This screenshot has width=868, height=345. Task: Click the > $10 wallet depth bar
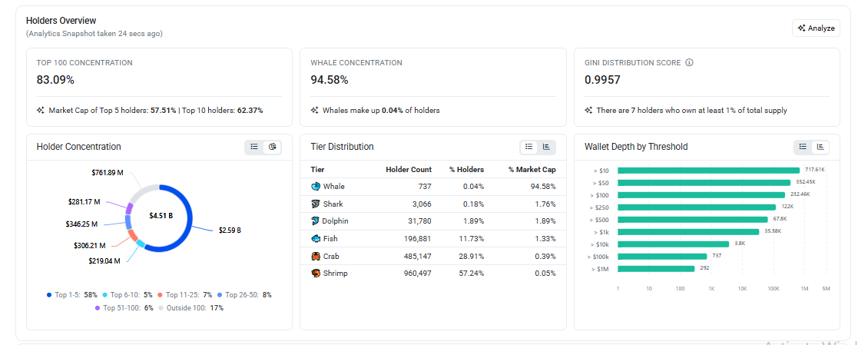708,171
